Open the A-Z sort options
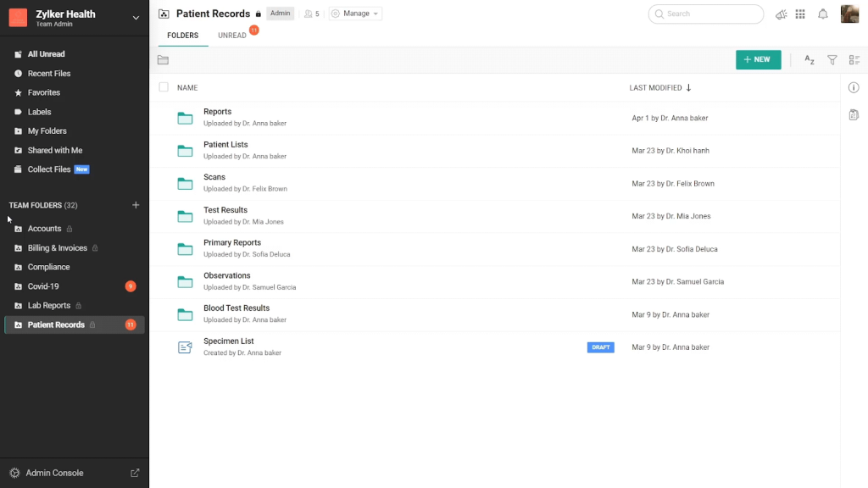The width and height of the screenshot is (868, 488). tap(809, 59)
